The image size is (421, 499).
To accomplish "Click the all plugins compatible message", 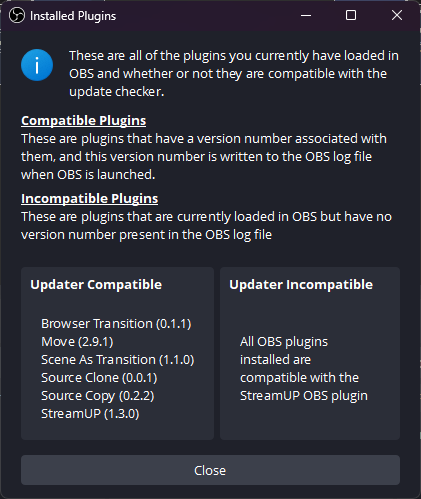I will coord(304,369).
